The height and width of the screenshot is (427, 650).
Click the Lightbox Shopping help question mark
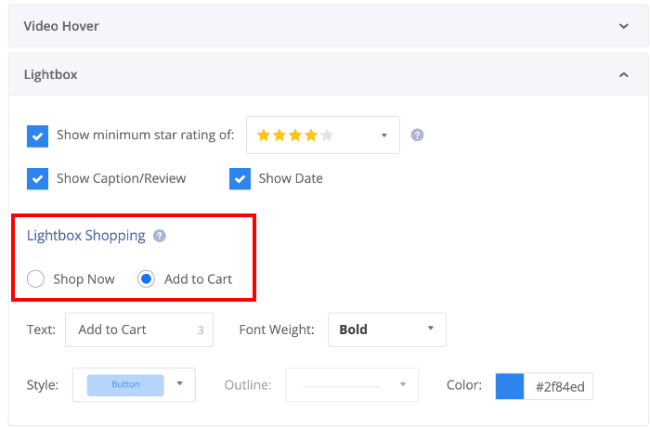160,236
